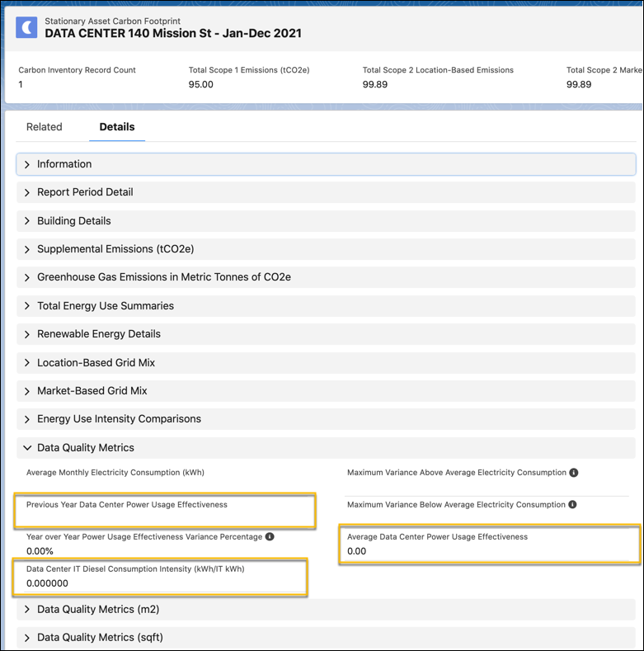Viewport: 644px width, 651px height.
Task: Show info for Year over Year PUE Variance Percentage
Action: [270, 536]
